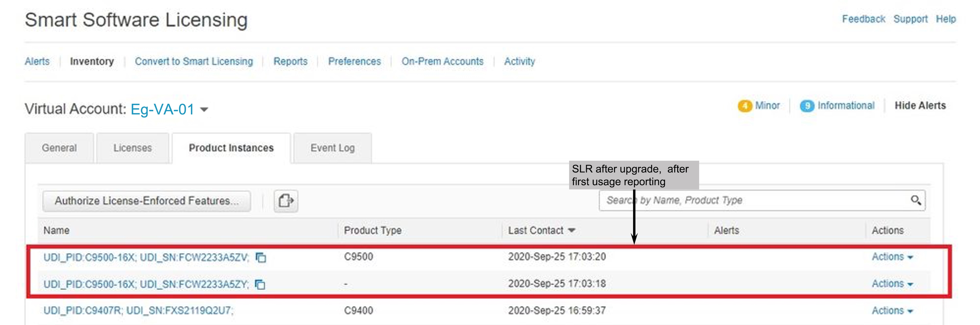980x325 pixels.
Task: Expand the Eg-VA-01 virtual account dropdown
Action: [x=204, y=110]
